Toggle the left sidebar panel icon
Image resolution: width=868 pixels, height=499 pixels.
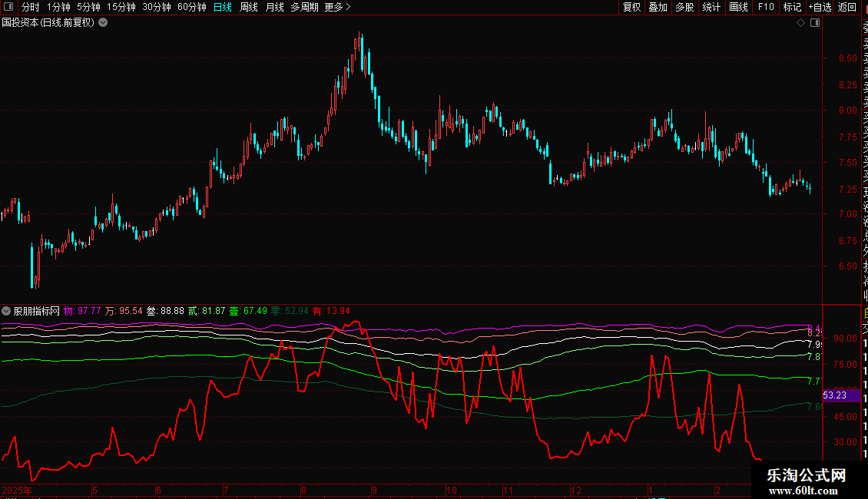click(8, 7)
